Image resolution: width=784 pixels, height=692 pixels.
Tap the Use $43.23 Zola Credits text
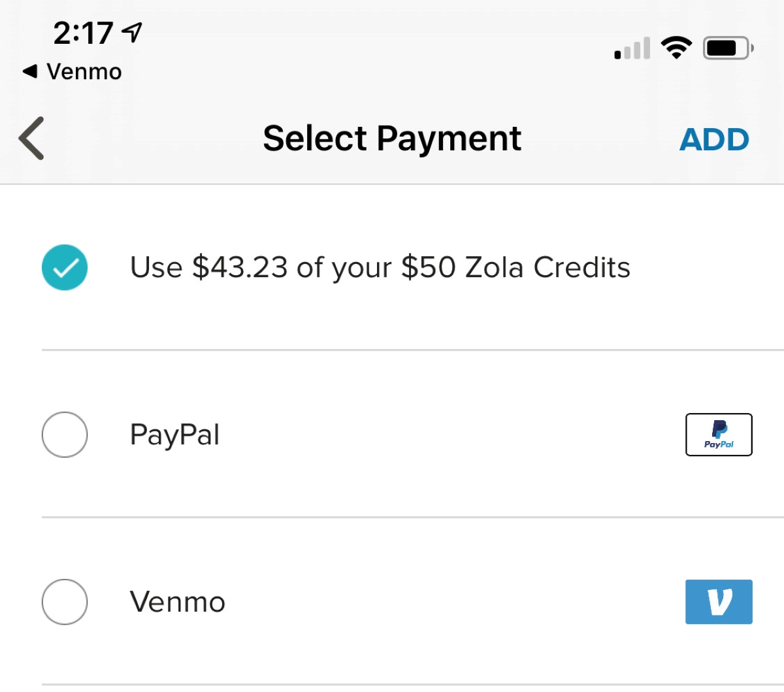pos(380,267)
